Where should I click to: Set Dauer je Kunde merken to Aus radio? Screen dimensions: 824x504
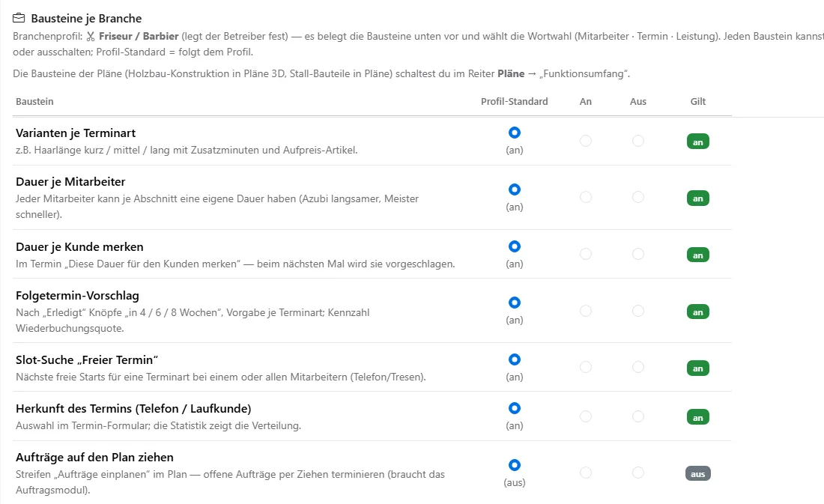point(638,254)
